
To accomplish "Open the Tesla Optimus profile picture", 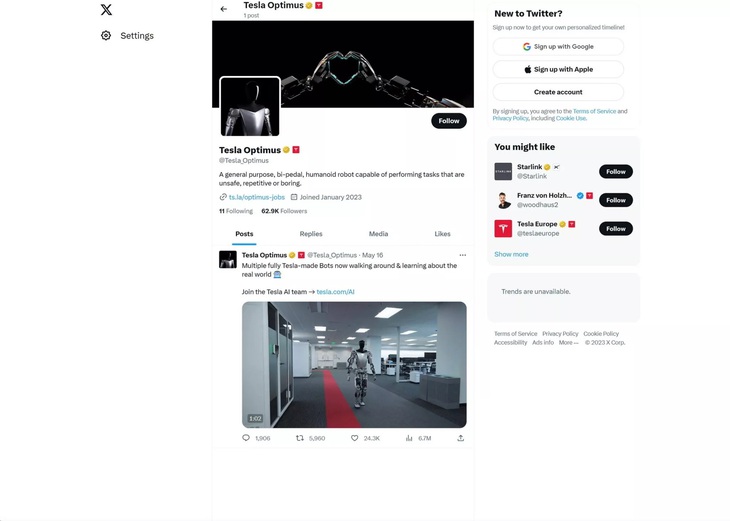I will click(250, 107).
